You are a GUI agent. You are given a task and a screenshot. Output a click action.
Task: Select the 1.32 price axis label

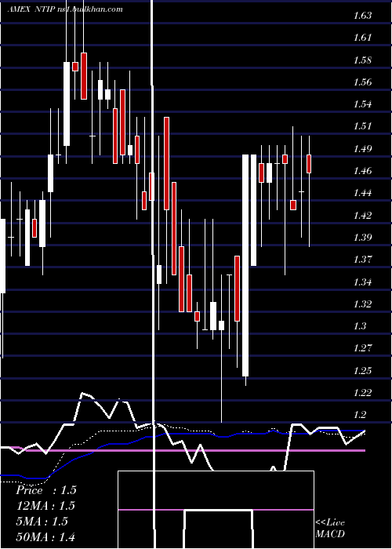(362, 304)
